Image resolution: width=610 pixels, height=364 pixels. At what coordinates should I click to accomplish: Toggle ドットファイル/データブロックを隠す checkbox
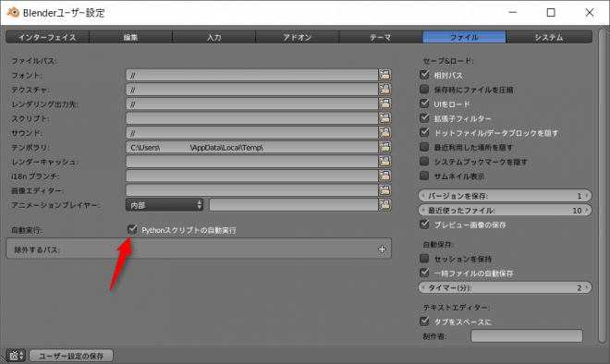click(x=424, y=132)
